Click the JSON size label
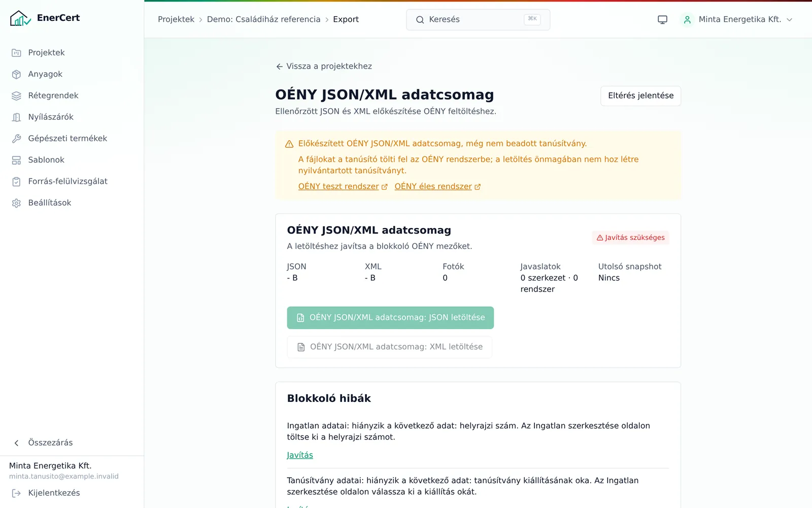 coord(296,267)
